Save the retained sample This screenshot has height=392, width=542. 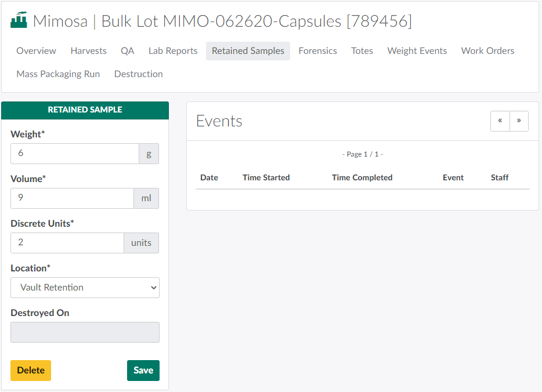143,371
